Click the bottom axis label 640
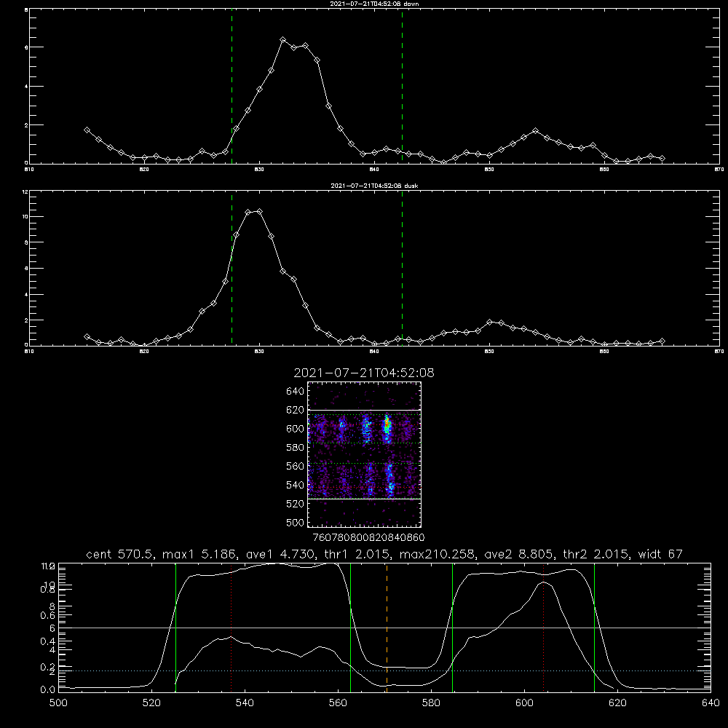Viewport: 728px width, 728px height. (x=711, y=703)
